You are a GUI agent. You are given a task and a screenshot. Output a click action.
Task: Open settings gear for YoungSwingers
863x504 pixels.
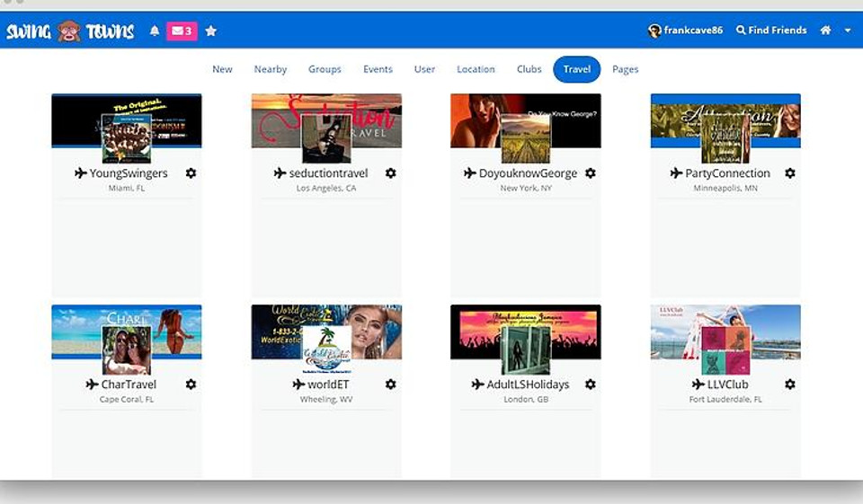tap(191, 173)
